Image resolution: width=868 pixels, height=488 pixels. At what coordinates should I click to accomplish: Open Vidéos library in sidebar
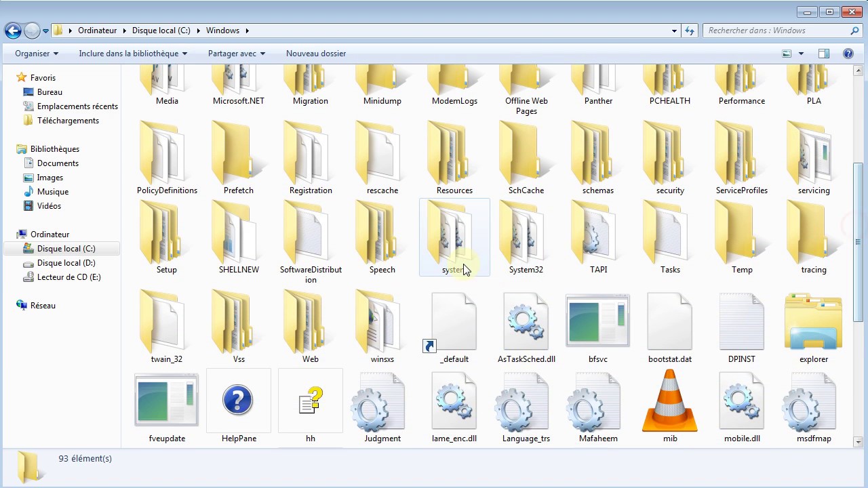[x=49, y=206]
